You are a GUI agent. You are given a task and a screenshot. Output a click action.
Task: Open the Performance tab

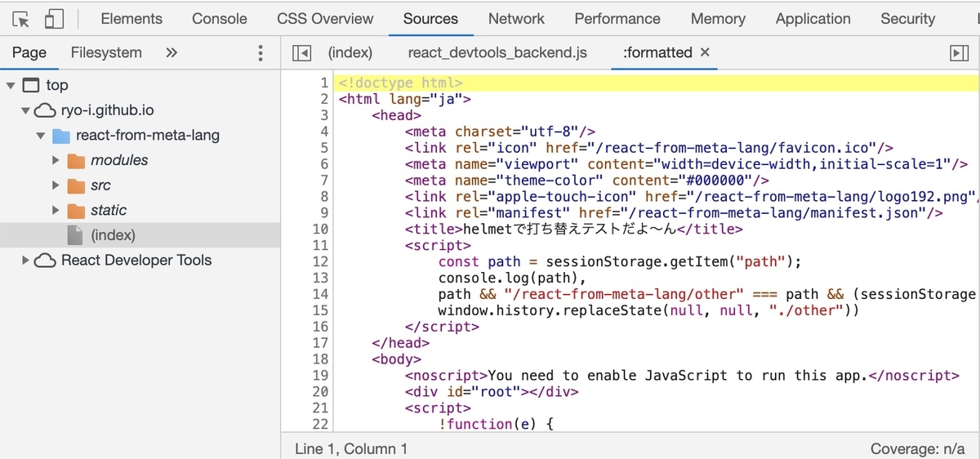[617, 19]
